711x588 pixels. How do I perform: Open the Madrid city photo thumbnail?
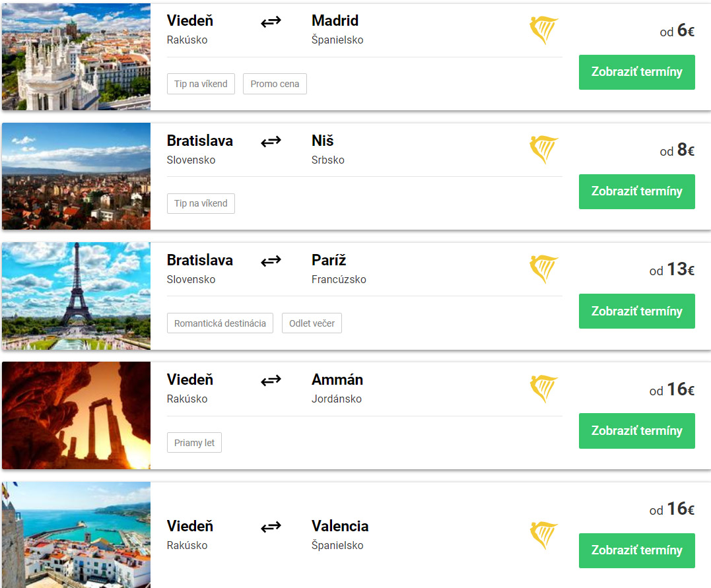(x=76, y=57)
